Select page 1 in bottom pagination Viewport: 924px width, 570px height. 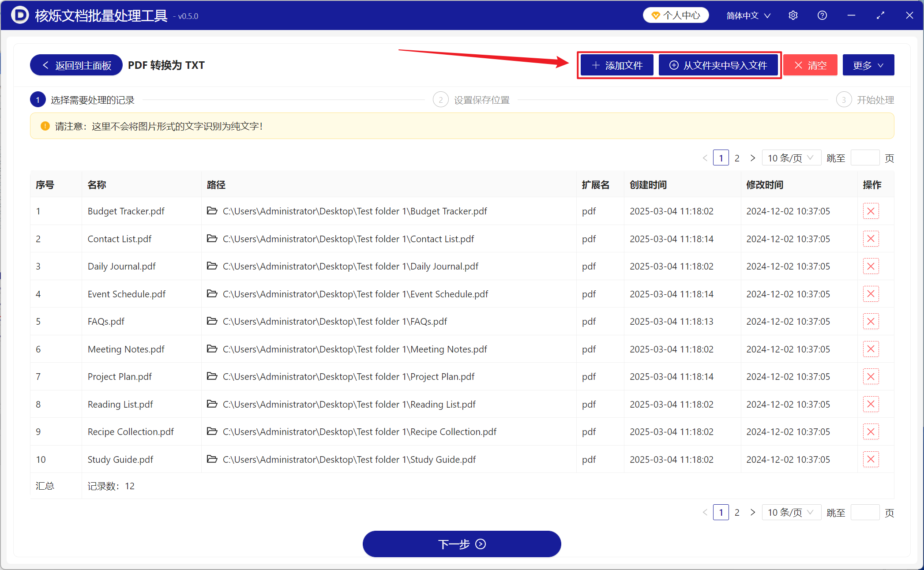pyautogui.click(x=721, y=512)
